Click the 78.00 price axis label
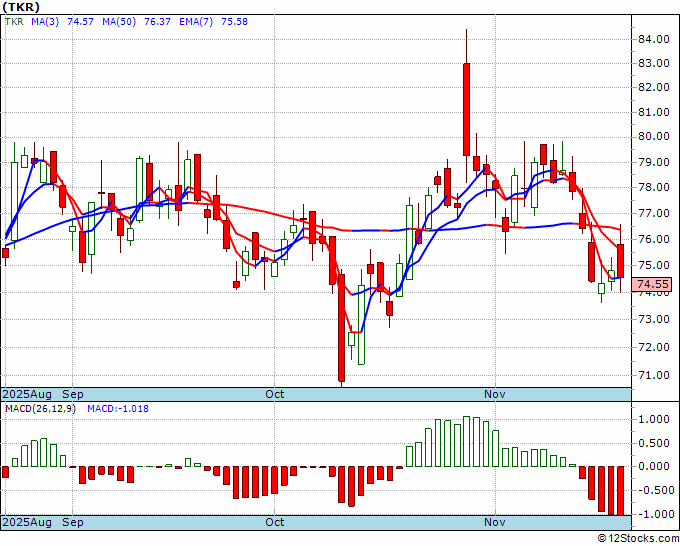 tap(654, 187)
